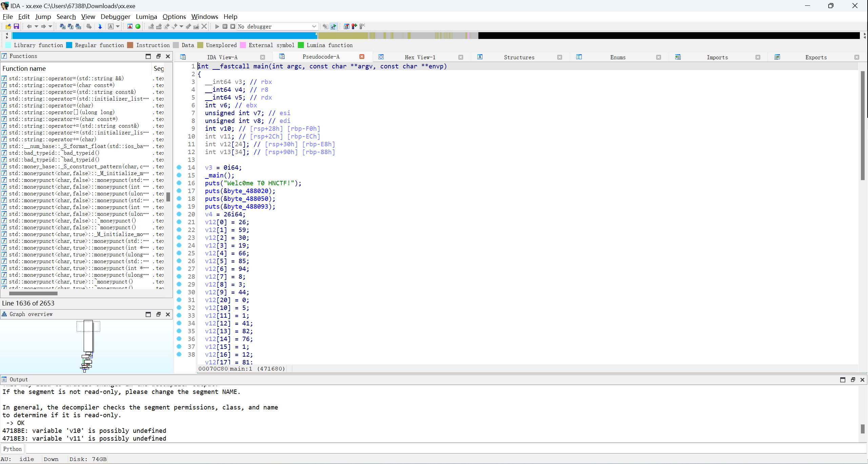The image size is (868, 464).
Task: Toggle breakpoint dot on line 20
Action: point(179,214)
